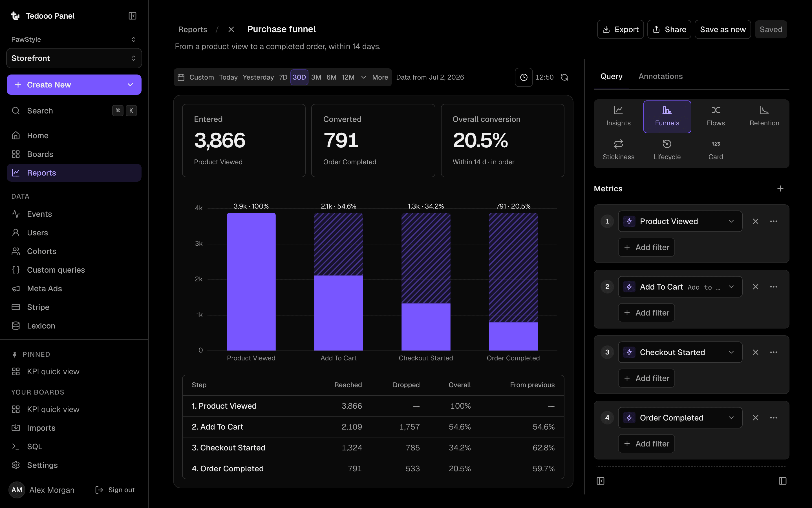
Task: Select the Stickiness report type
Action: 618,150
